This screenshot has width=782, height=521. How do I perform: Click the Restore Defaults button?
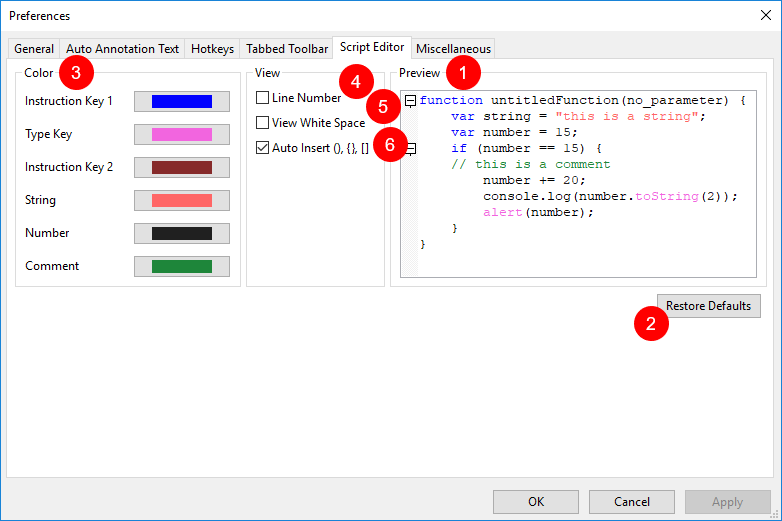click(709, 306)
